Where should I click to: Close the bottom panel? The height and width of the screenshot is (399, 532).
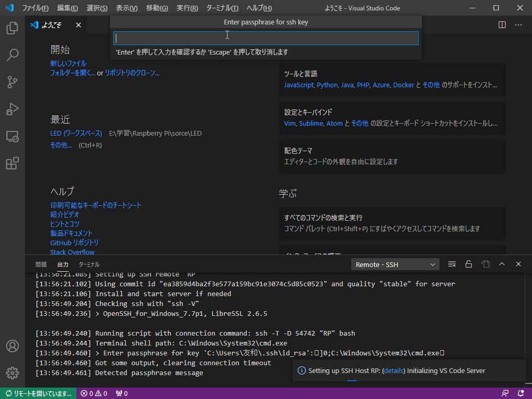click(x=518, y=264)
